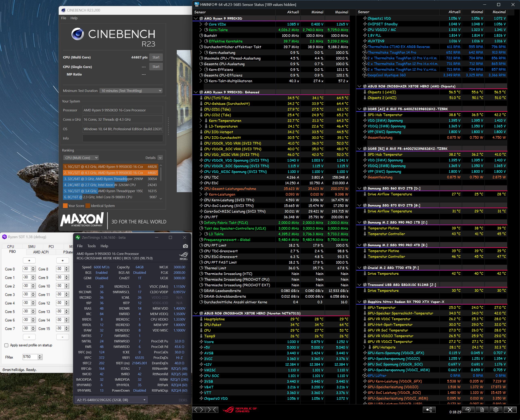Click HWiNFO expand columns arrows button
Screen dimensions: 520x420
tap(199, 410)
